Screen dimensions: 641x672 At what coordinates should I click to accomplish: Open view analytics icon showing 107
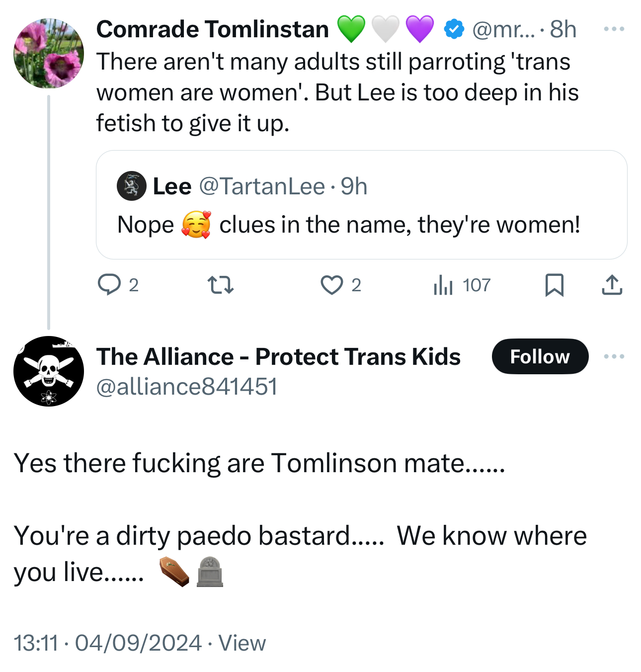pos(443,285)
